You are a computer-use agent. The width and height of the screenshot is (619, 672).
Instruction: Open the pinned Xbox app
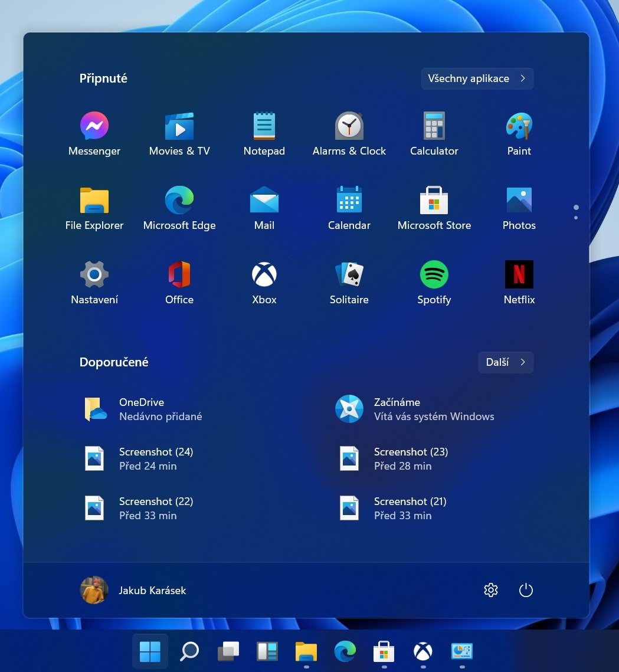pyautogui.click(x=264, y=283)
